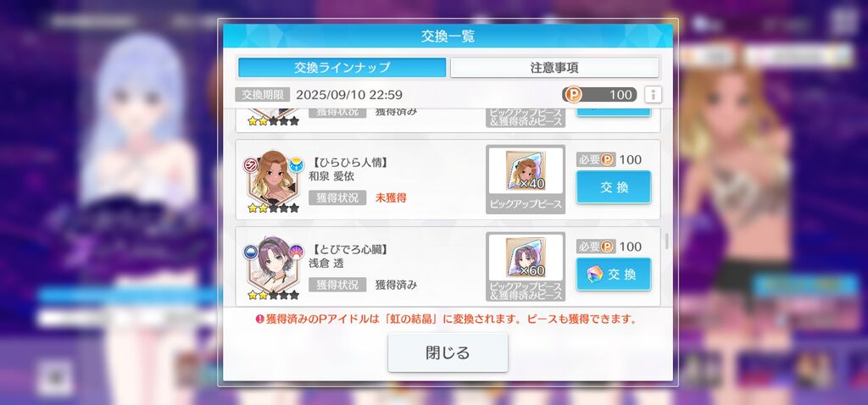Viewport: 868px width, 405px height.
Task: Tap the 未獲得 status text for 和泉 愛依
Action: (391, 197)
